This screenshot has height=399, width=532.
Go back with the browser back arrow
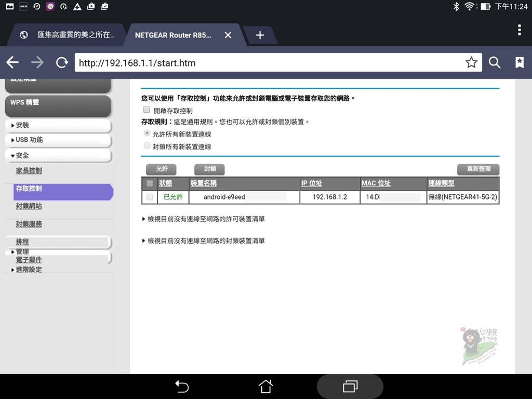click(x=12, y=62)
